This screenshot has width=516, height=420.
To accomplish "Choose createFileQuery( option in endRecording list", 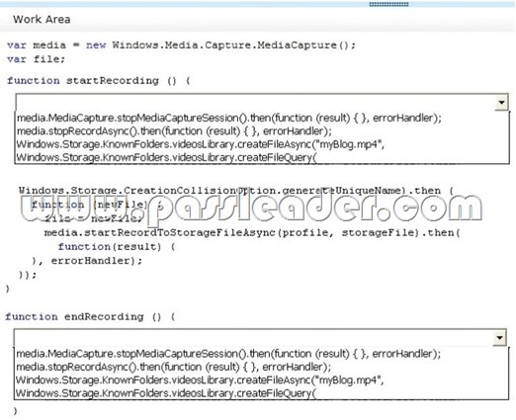I will [166, 393].
